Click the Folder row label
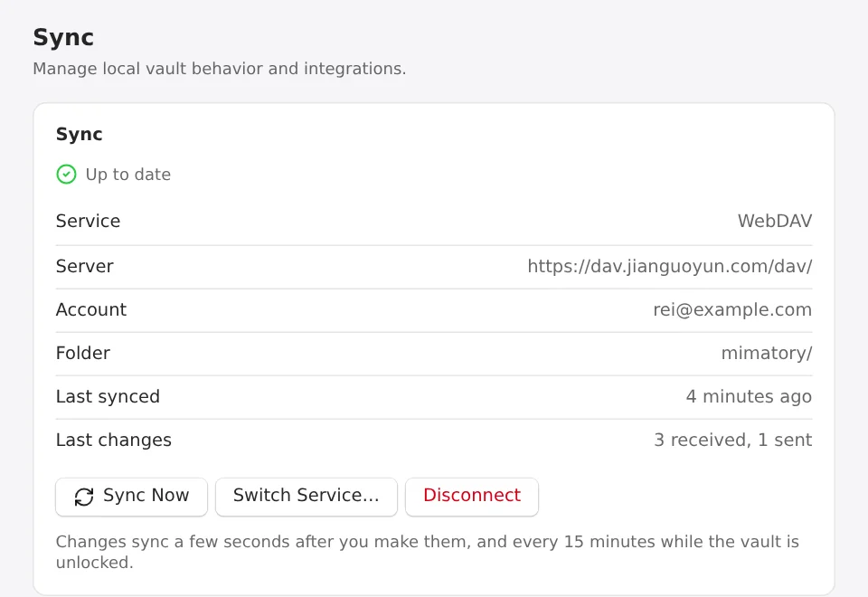Image resolution: width=868 pixels, height=597 pixels. click(x=83, y=354)
